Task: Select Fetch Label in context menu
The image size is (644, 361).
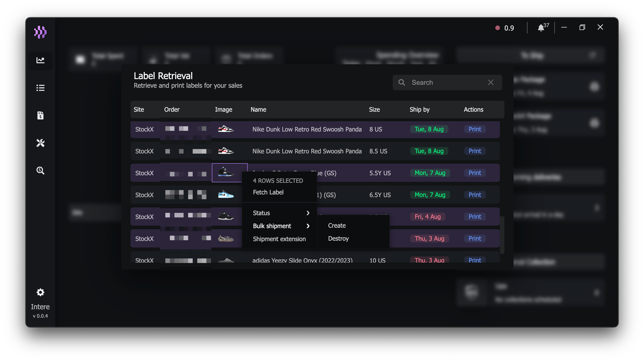Action: point(268,192)
